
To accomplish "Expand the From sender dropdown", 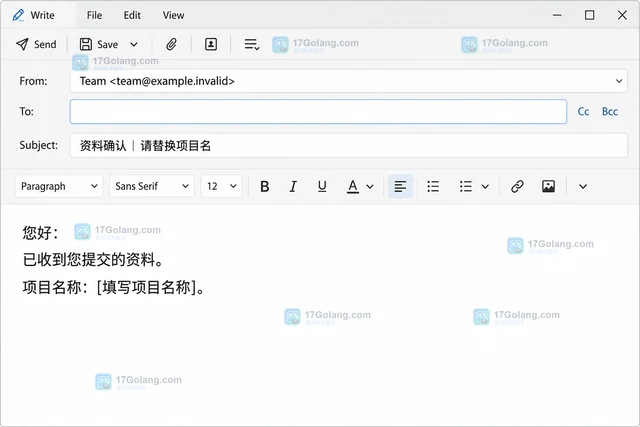I will (x=619, y=81).
